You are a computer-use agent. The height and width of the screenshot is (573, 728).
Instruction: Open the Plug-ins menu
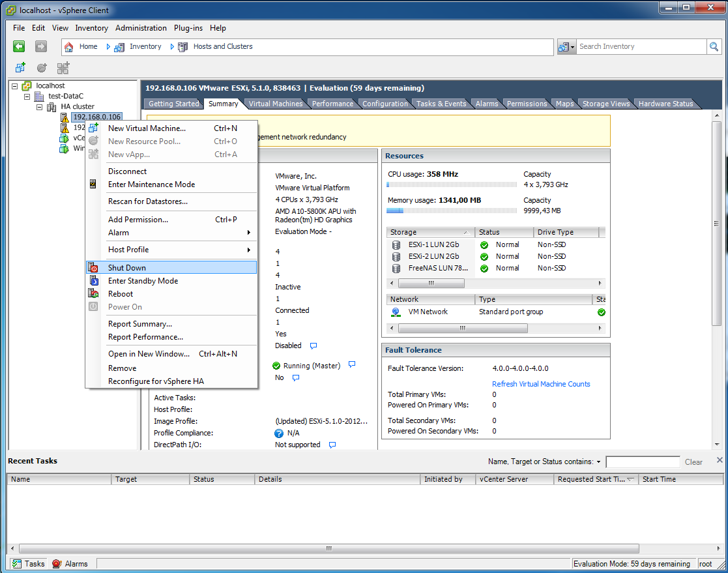(x=188, y=28)
